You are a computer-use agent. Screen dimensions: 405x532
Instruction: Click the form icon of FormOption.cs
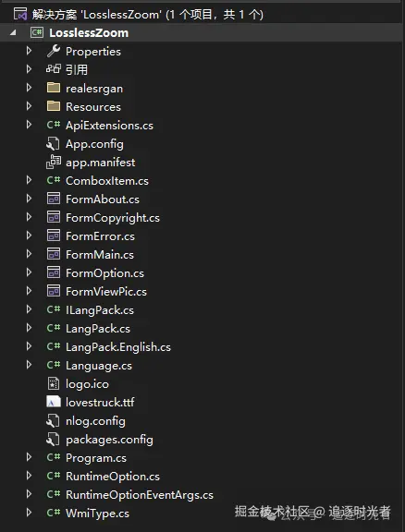point(54,272)
